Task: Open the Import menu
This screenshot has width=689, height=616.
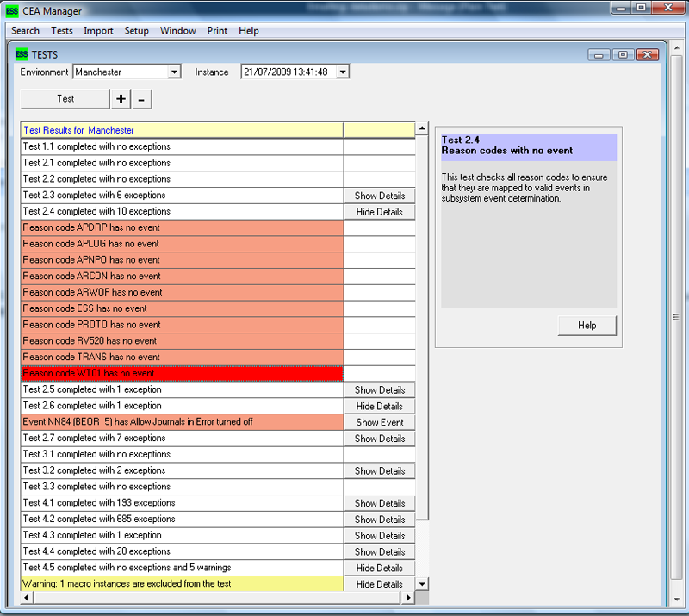Action: 98,30
